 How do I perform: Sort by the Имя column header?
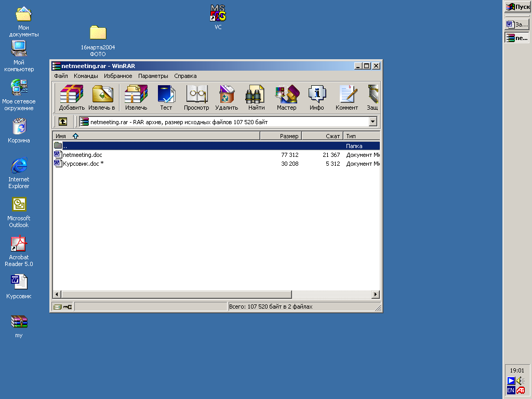tap(156, 136)
